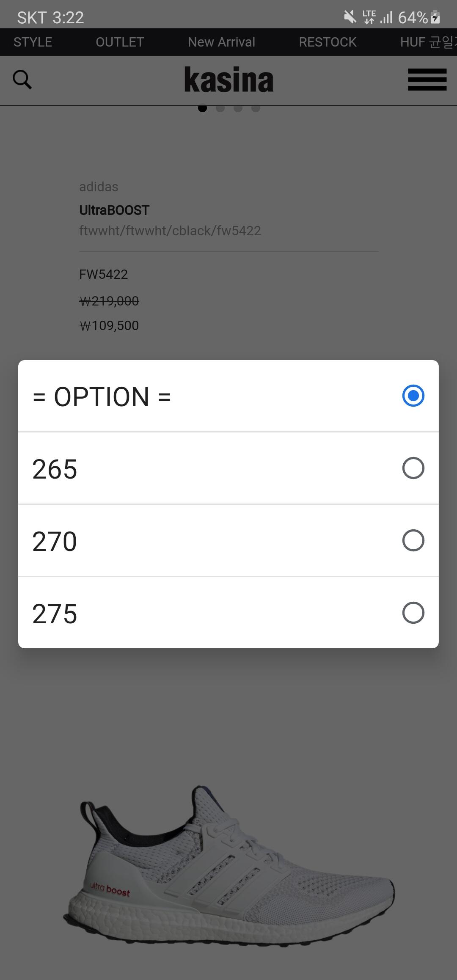Viewport: 457px width, 980px height.
Task: Choose size 275 radio button
Action: (413, 613)
